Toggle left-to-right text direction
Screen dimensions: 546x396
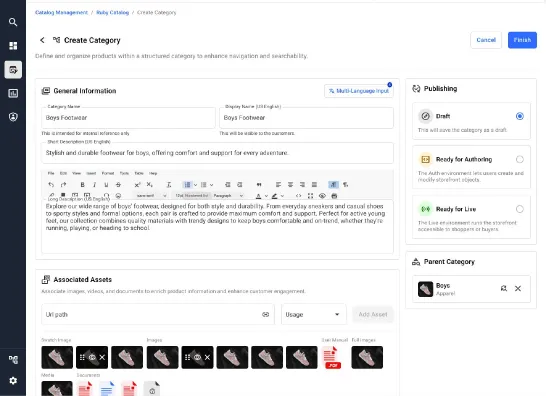(x=333, y=185)
